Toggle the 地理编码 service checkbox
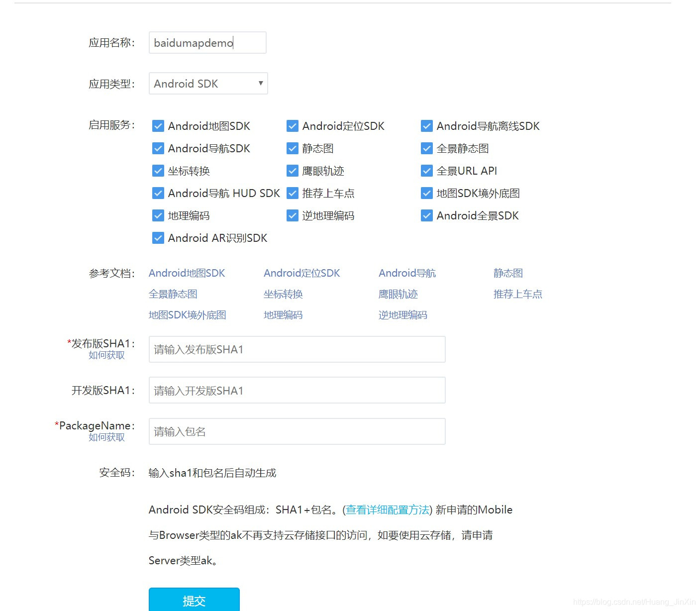This screenshot has height=611, width=700. 158,215
